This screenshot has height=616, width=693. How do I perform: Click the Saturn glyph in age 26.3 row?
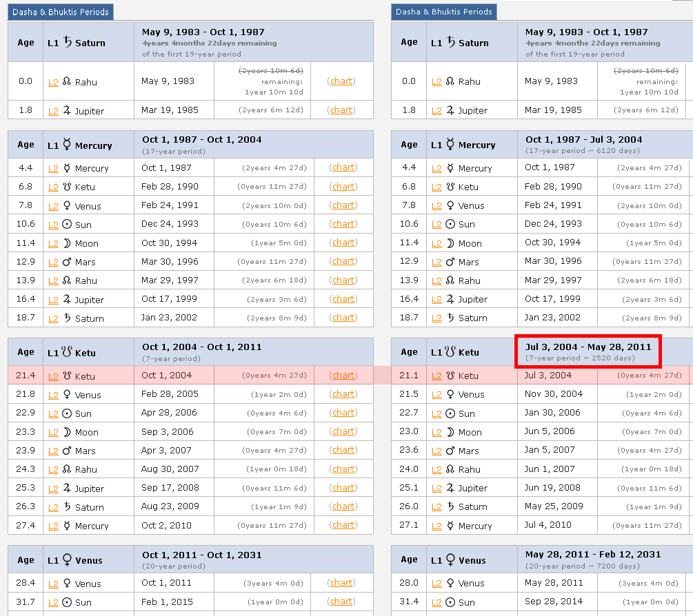67,506
